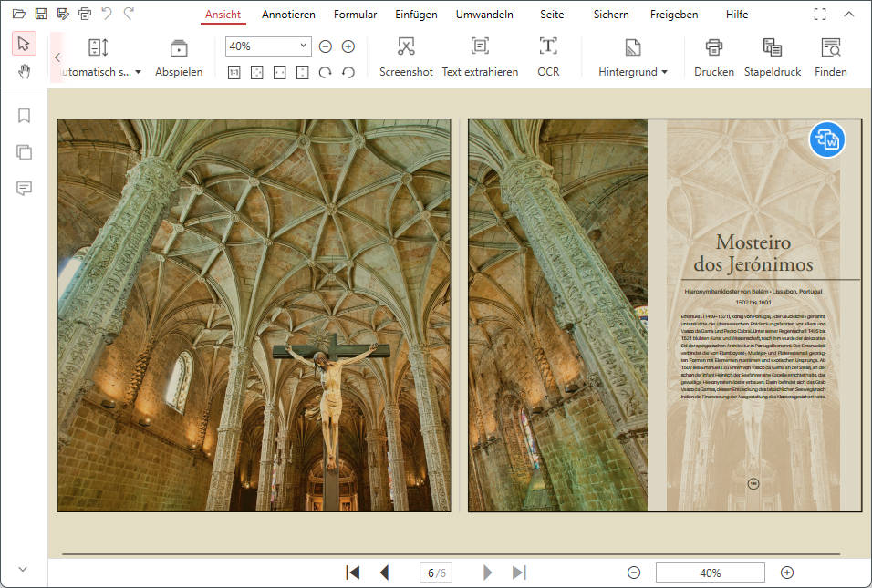Open the Einfügen tab

(417, 15)
